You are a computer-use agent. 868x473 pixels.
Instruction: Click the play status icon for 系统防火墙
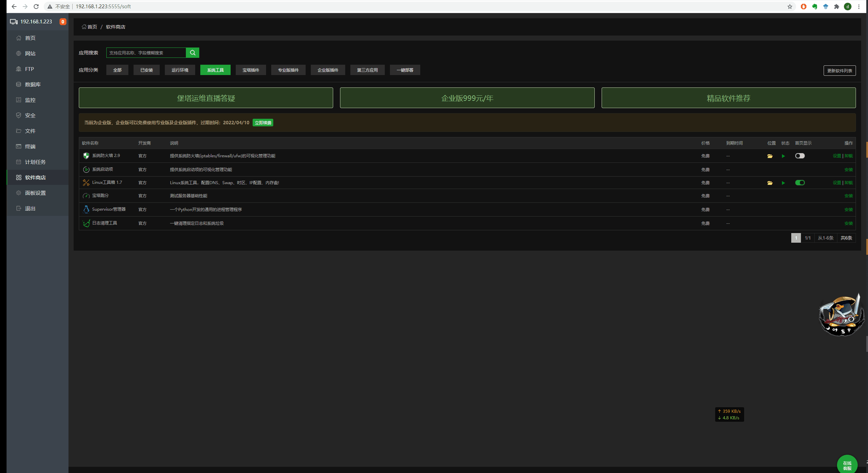tap(783, 156)
